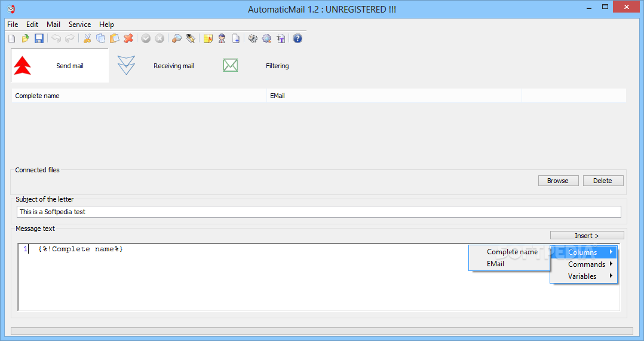Open search with the magnifier icon
The width and height of the screenshot is (644, 341).
coord(177,39)
